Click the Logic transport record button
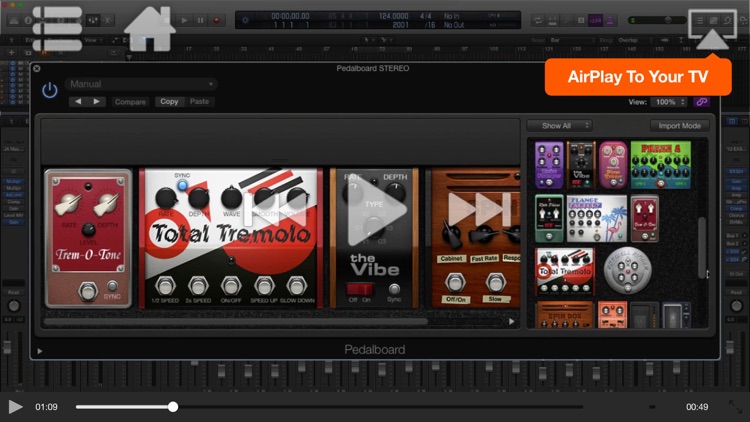The image size is (750, 422). coord(216,20)
